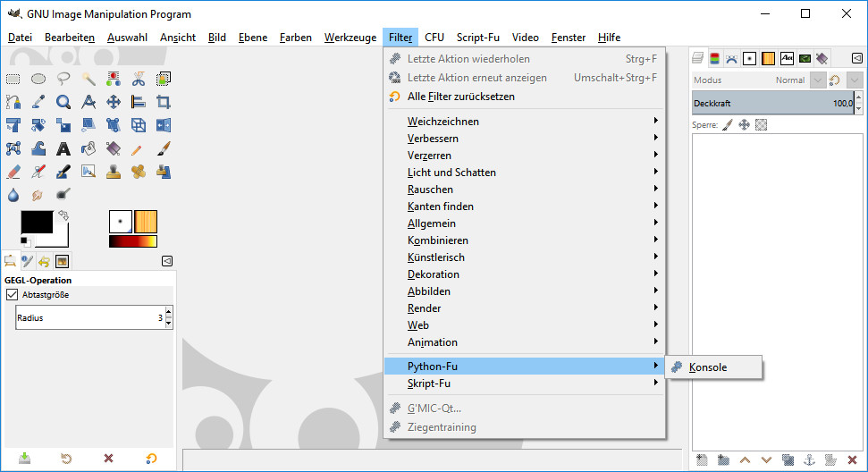The width and height of the screenshot is (868, 472).
Task: Click Alle Filter zurücksetzen
Action: click(524, 97)
